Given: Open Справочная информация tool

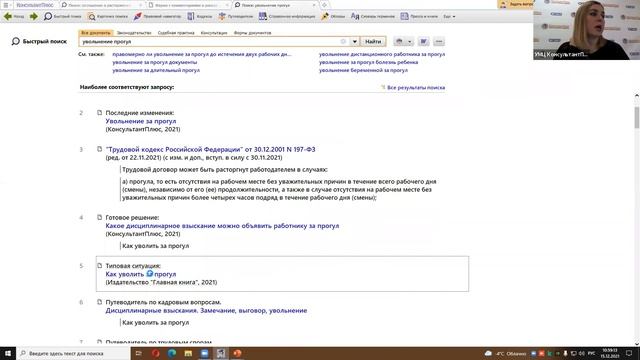Looking at the screenshot, I should (287, 16).
